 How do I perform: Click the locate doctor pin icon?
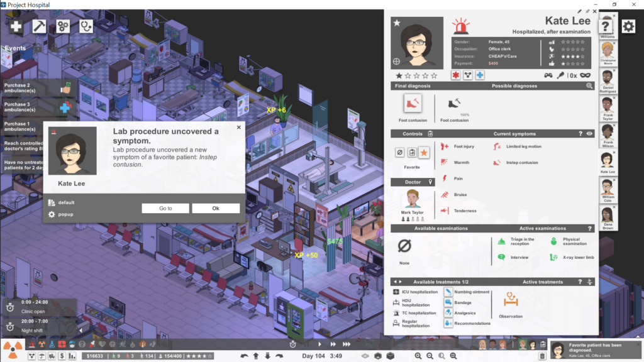tap(430, 182)
